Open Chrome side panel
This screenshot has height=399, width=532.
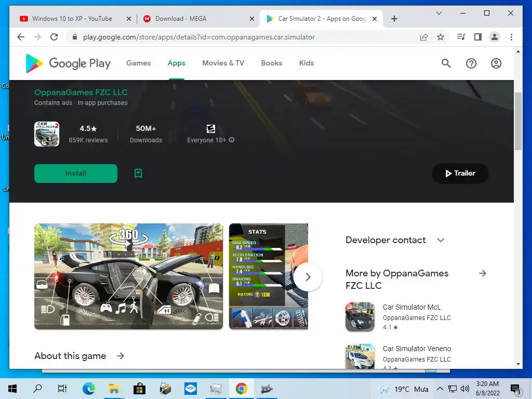click(x=478, y=37)
